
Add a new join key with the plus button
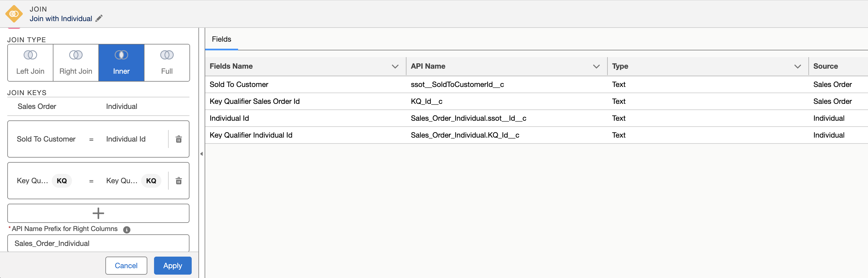98,213
